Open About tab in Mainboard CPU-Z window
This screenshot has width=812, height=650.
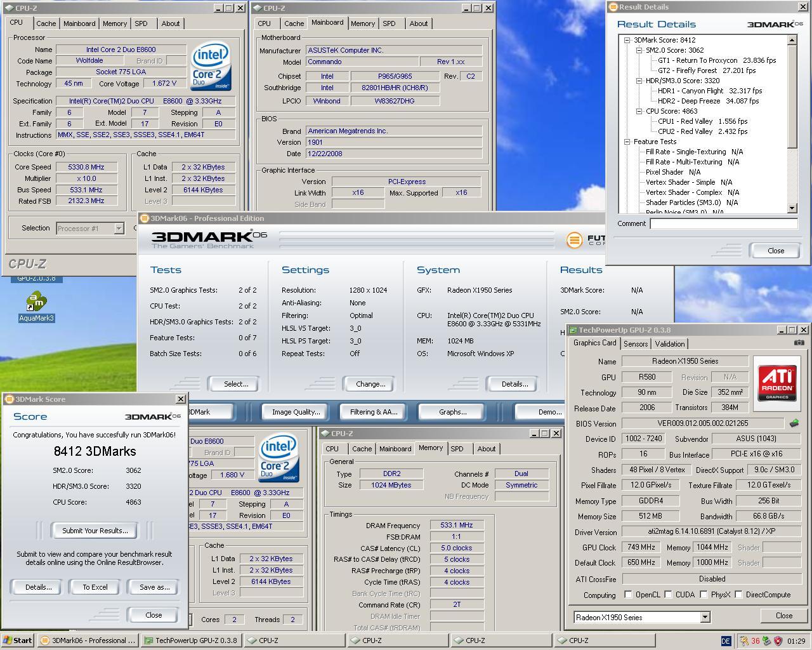419,23
